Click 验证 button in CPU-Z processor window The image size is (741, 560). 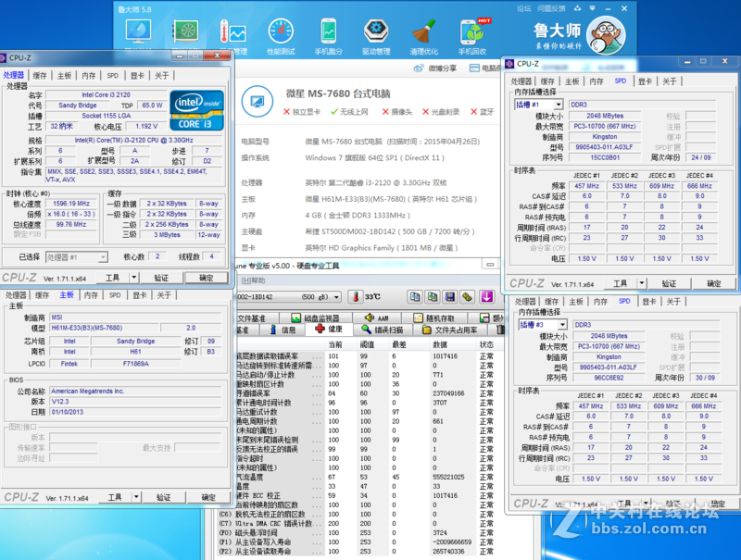[x=161, y=278]
